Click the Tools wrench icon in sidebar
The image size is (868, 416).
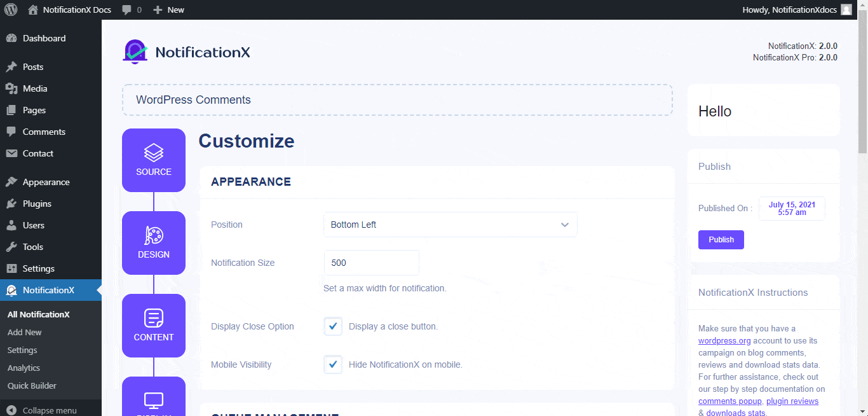[11, 247]
